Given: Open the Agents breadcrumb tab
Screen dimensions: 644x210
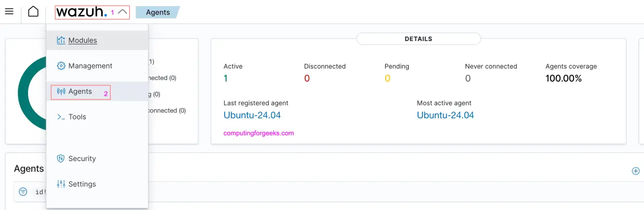Looking at the screenshot, I should coord(158,12).
